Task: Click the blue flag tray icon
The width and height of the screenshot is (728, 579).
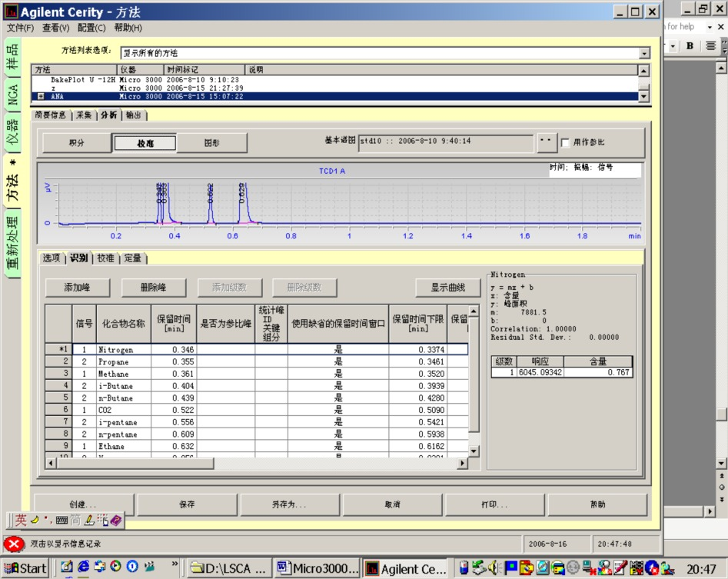Action: (x=510, y=568)
